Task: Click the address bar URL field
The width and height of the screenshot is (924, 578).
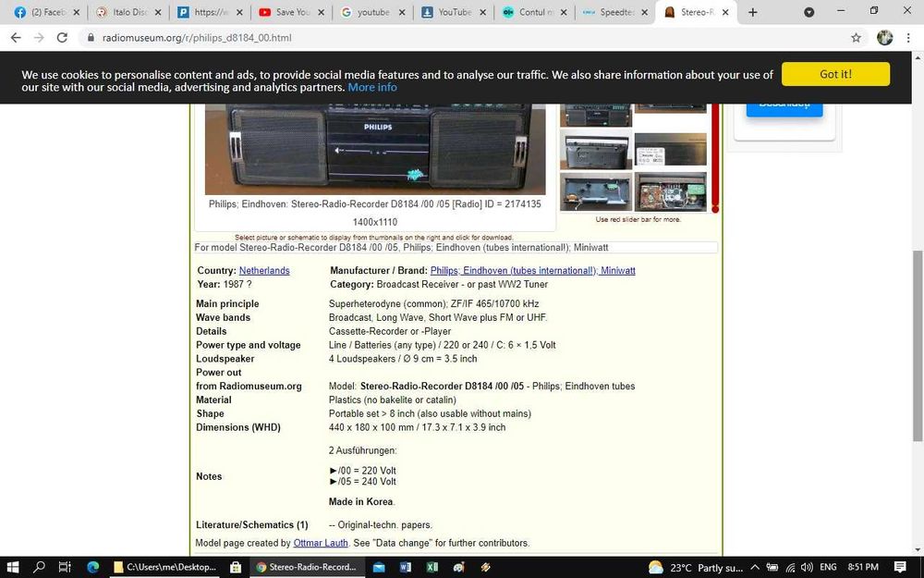Action: [466, 38]
